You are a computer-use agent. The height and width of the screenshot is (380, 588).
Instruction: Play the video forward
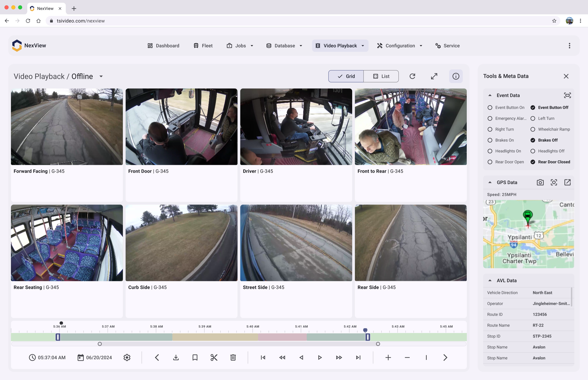coord(320,357)
